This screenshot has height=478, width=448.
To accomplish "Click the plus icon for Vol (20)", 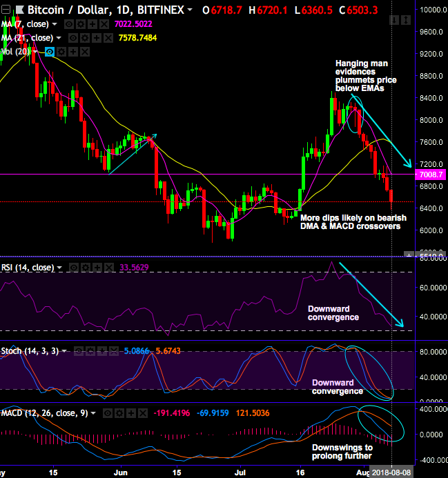I will point(73,52).
